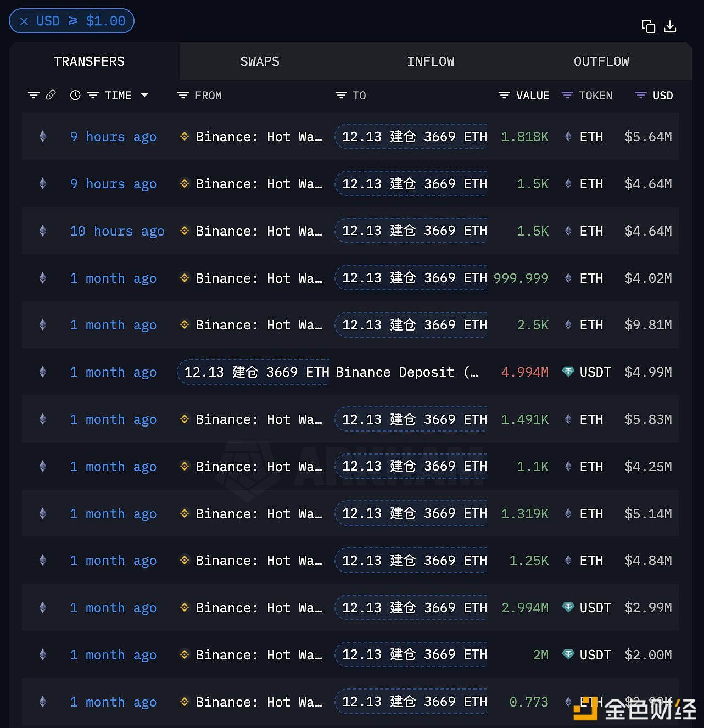The height and width of the screenshot is (728, 704).
Task: Switch to the TRANSFERS tab
Action: [89, 61]
